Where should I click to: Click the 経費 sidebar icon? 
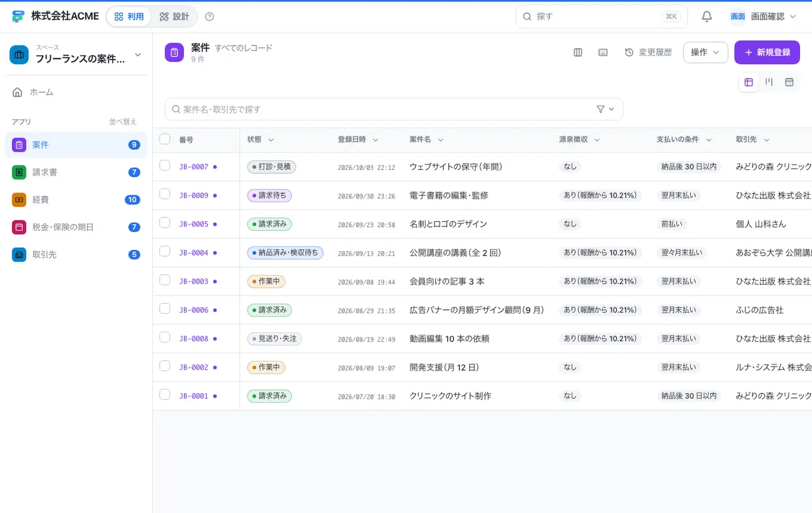pyautogui.click(x=19, y=200)
